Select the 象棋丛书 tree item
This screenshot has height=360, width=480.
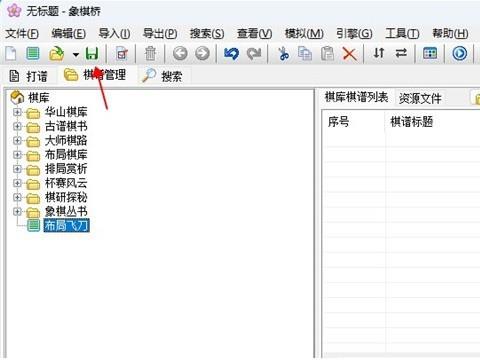click(66, 211)
